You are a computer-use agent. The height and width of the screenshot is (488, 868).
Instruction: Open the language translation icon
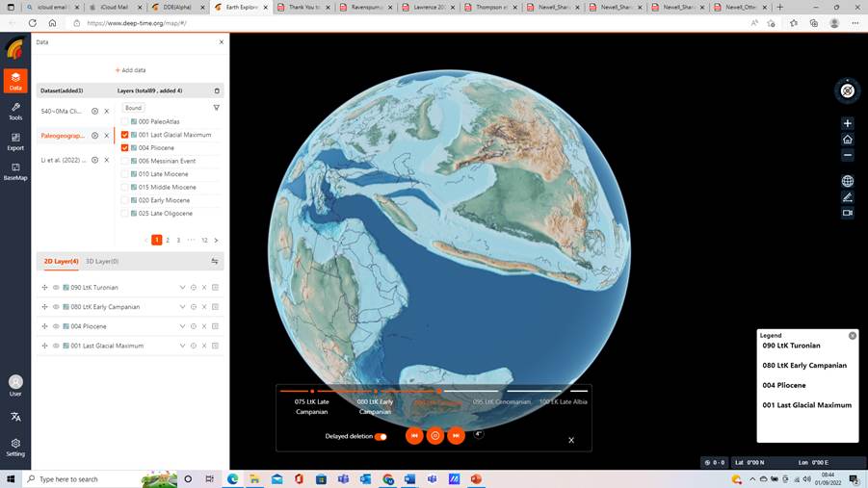click(15, 417)
